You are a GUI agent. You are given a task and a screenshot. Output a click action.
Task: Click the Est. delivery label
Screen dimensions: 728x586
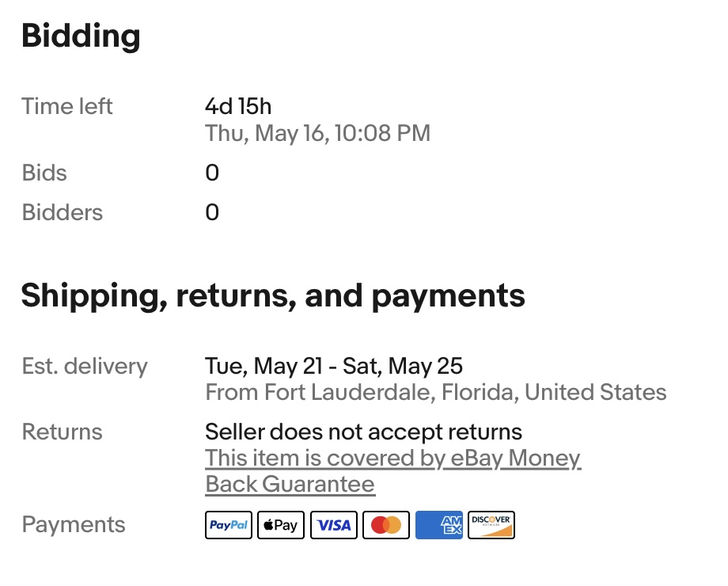(85, 366)
